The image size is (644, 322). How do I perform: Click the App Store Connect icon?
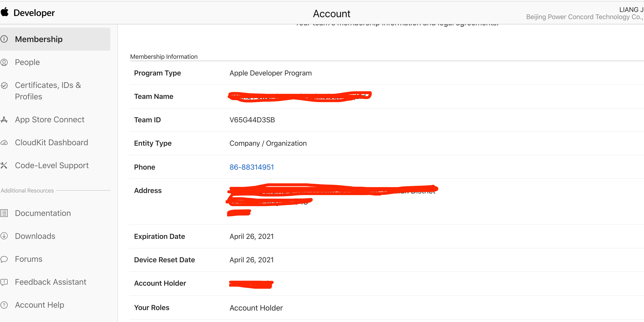pos(4,120)
